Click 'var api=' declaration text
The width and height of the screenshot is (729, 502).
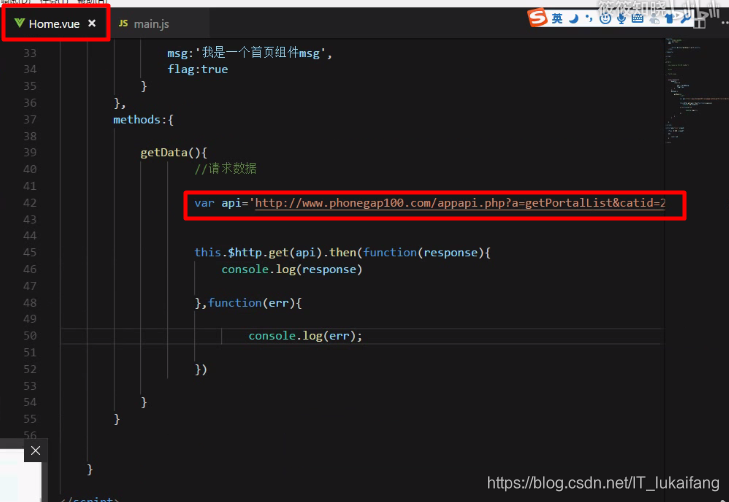pos(221,203)
